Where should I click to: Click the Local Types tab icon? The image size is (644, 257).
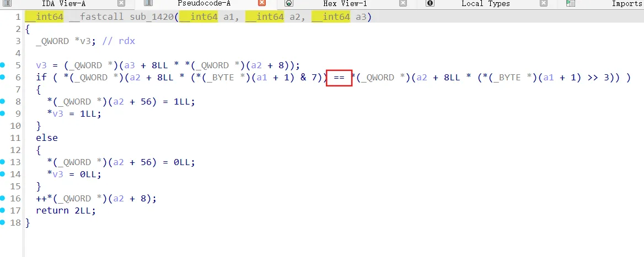[x=430, y=3]
